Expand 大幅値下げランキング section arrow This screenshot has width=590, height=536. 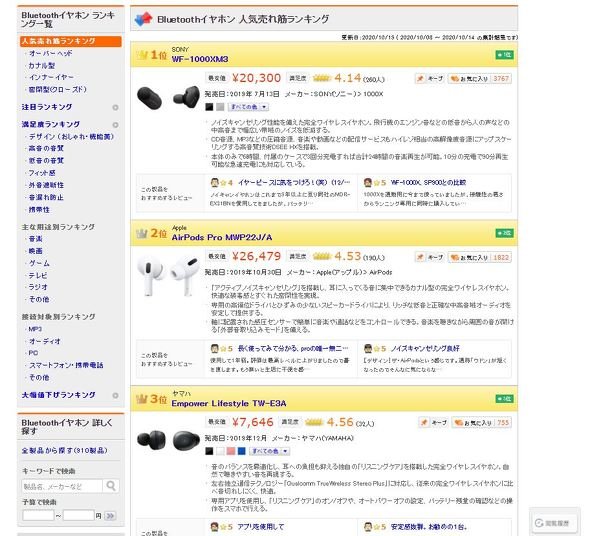pyautogui.click(x=116, y=396)
